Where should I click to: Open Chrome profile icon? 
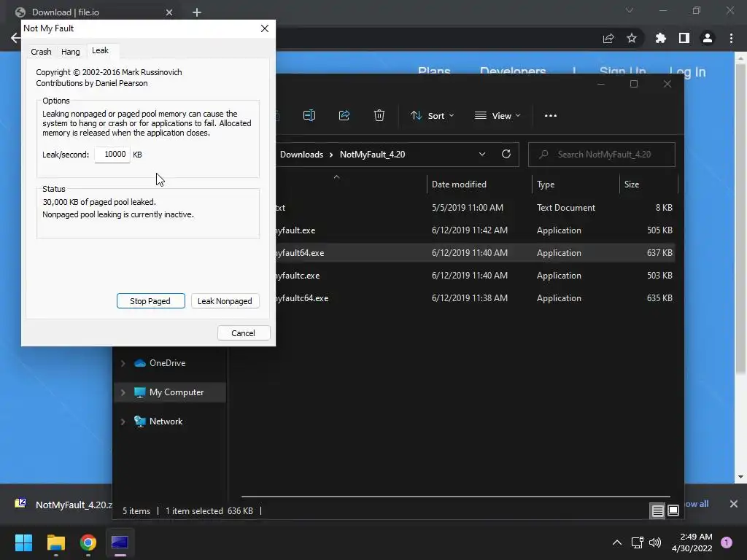pyautogui.click(x=708, y=38)
